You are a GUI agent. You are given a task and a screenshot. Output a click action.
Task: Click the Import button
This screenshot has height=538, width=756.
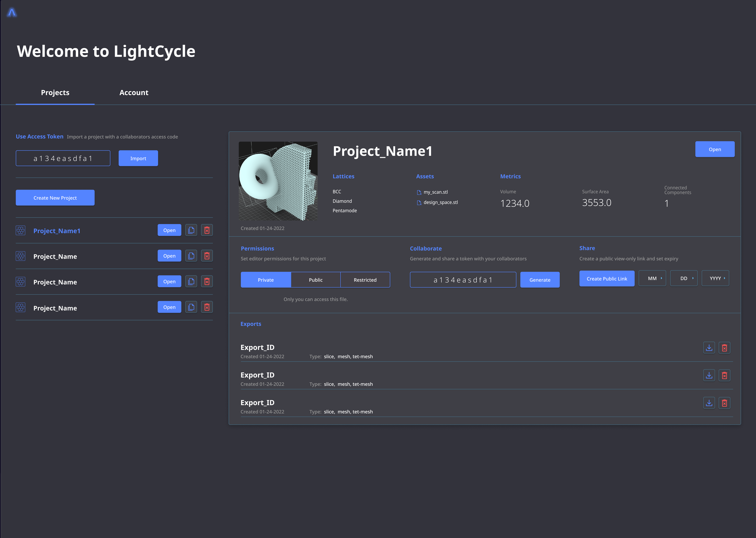click(x=138, y=158)
